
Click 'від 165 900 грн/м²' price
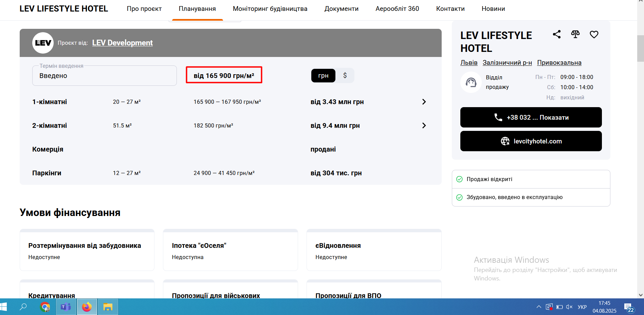pos(224,76)
